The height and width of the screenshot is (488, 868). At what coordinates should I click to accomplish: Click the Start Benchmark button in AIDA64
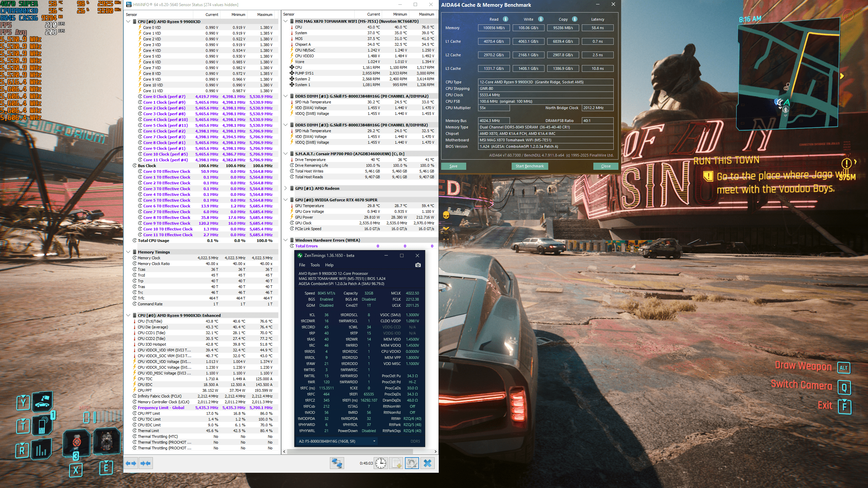529,166
